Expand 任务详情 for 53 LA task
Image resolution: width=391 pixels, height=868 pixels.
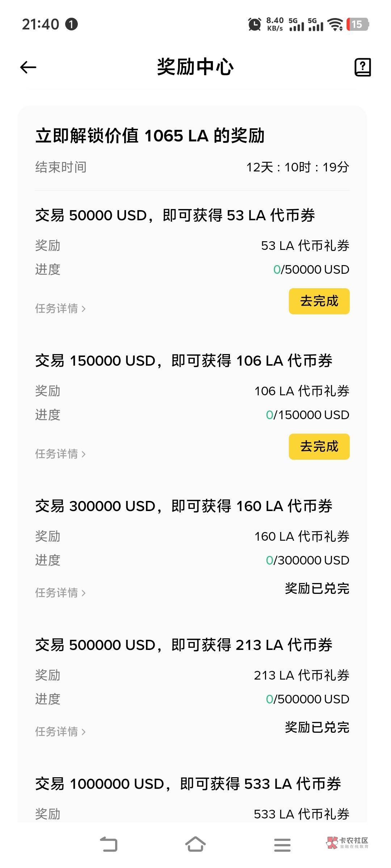[x=60, y=309]
